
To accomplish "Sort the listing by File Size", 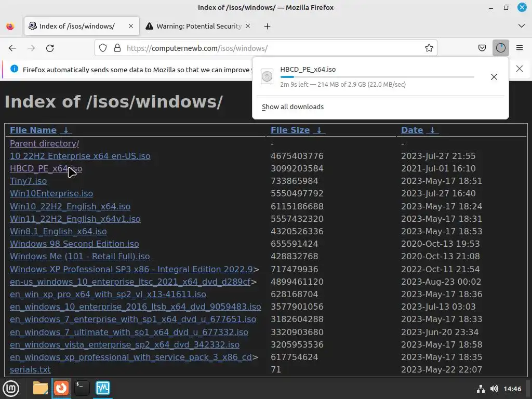I will pyautogui.click(x=298, y=130).
